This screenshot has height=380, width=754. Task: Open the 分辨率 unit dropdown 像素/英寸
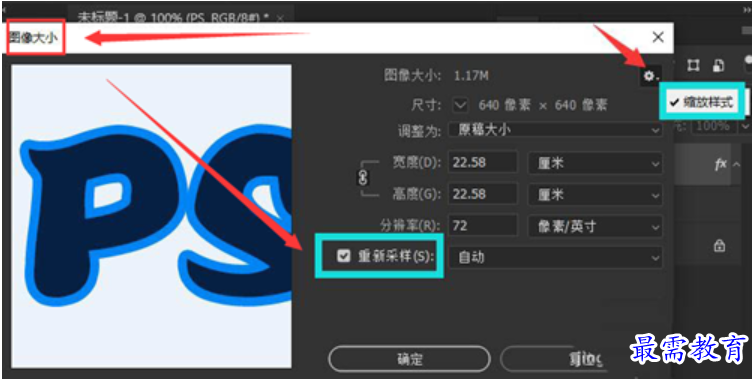pos(595,227)
